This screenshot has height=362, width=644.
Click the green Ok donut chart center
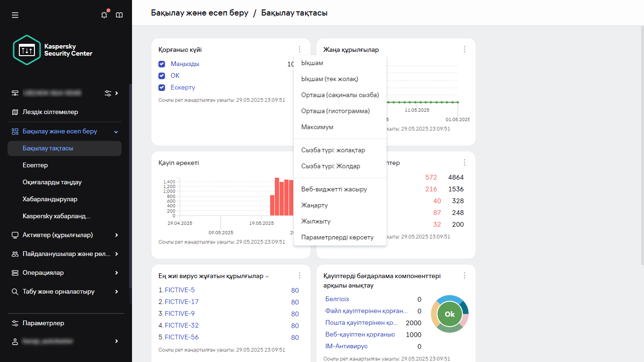[449, 314]
